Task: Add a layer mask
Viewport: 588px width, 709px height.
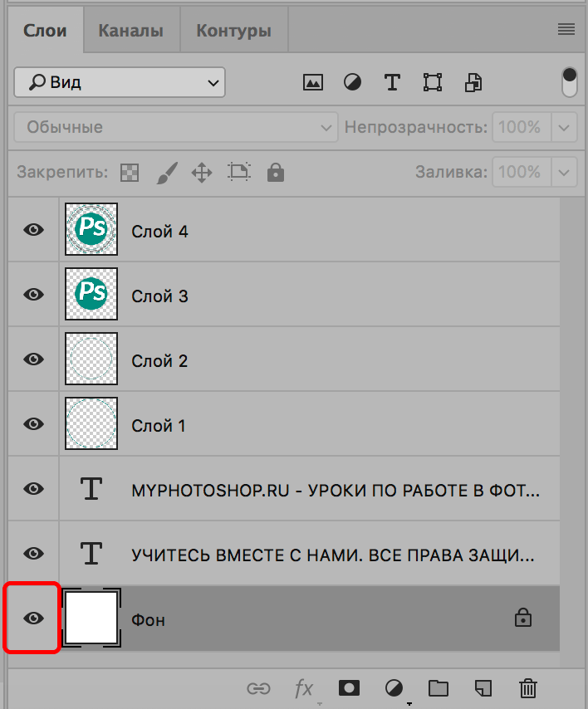Action: click(x=349, y=688)
